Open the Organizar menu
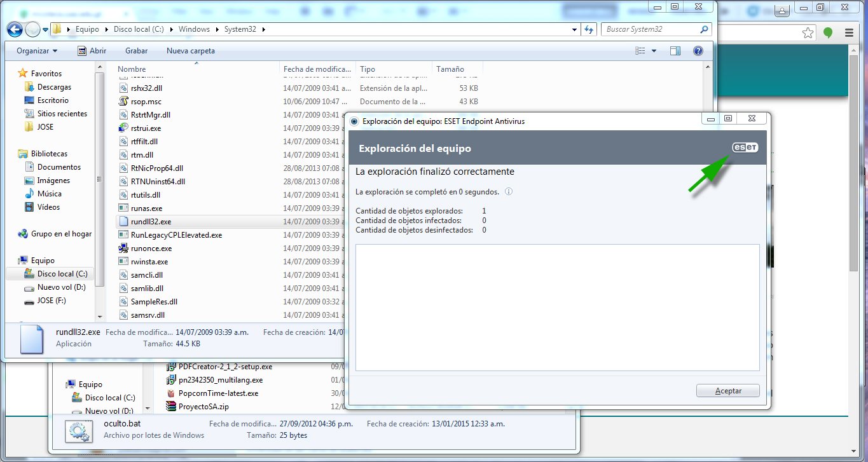 [x=37, y=51]
